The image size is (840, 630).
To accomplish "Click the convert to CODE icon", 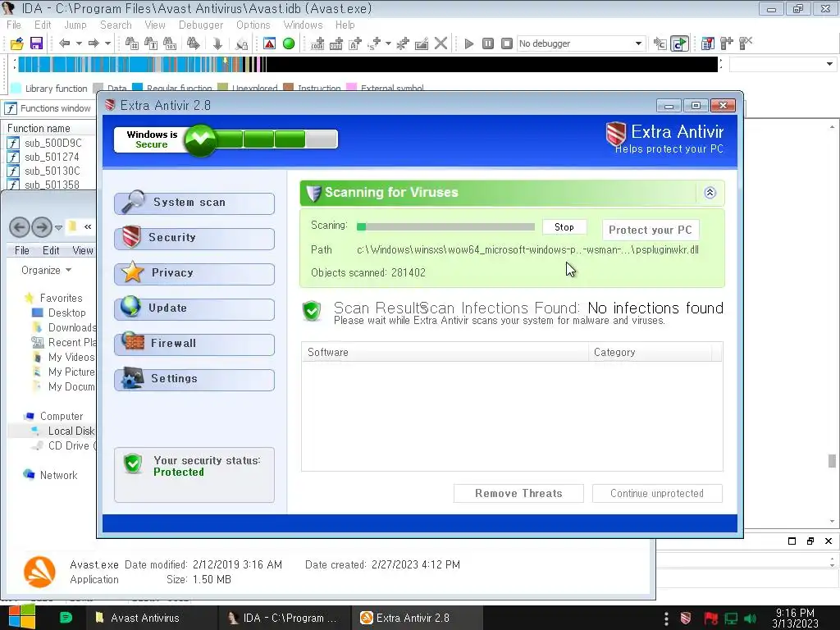I will [317, 43].
